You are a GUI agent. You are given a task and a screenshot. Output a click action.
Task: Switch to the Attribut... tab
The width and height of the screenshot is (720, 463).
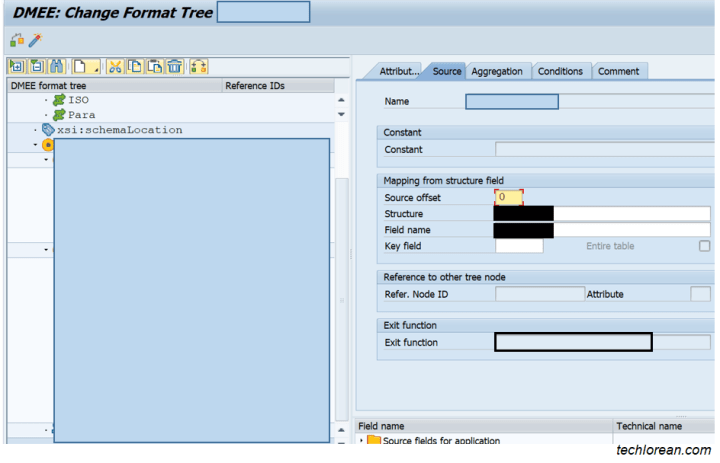coord(399,71)
